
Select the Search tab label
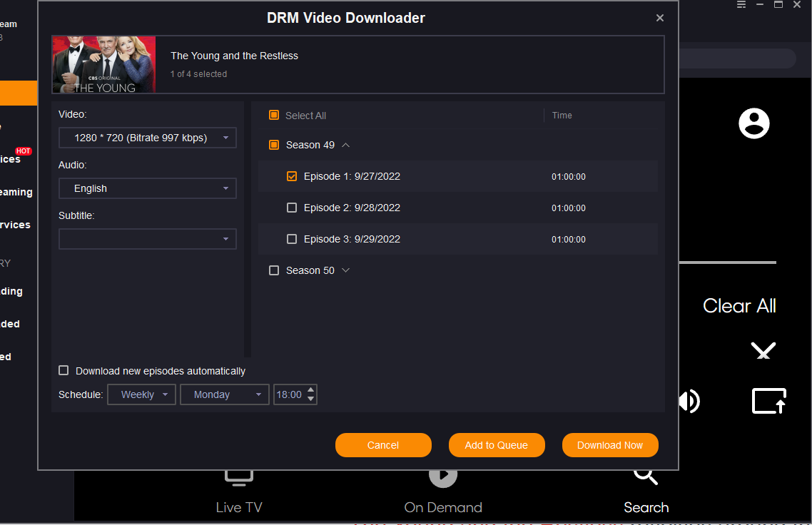[646, 507]
